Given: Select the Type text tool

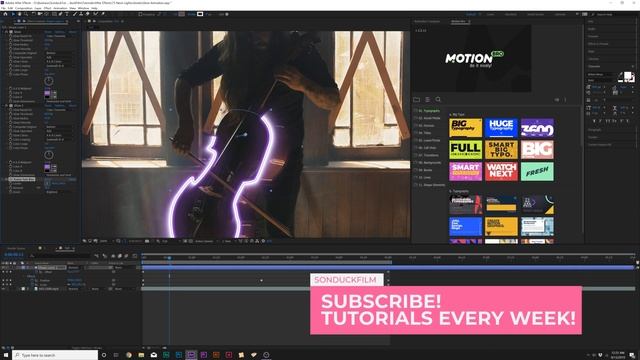Looking at the screenshot, I should tap(67, 14).
